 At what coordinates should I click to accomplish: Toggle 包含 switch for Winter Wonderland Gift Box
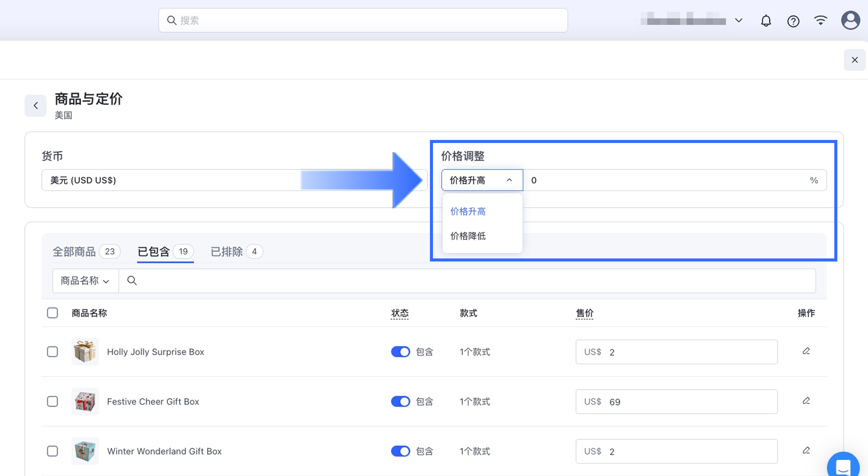click(x=400, y=451)
